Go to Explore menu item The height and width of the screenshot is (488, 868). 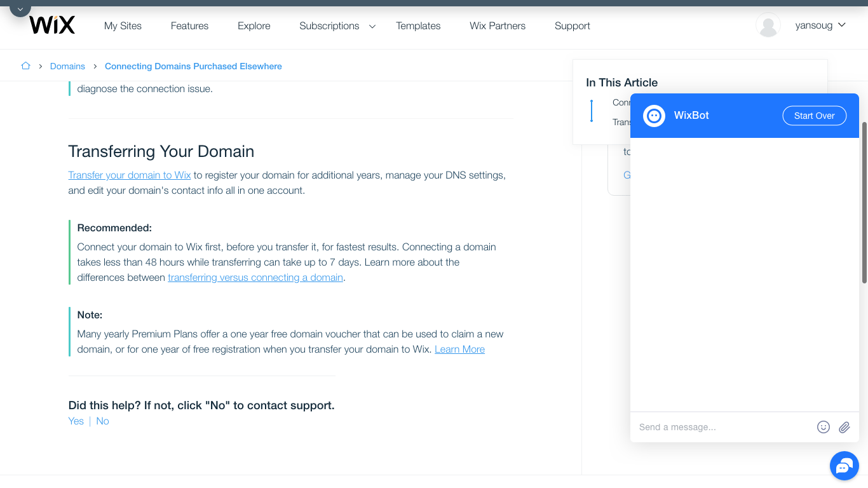pyautogui.click(x=254, y=26)
